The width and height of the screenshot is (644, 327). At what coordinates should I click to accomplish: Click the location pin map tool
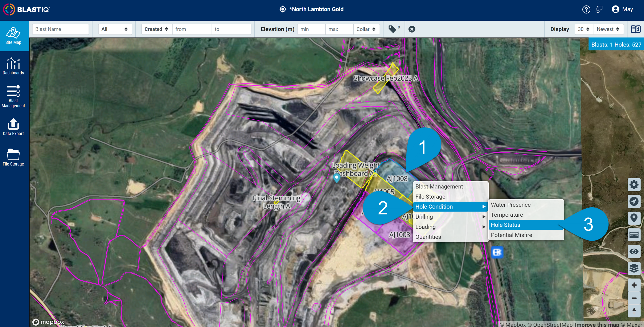pyautogui.click(x=634, y=218)
